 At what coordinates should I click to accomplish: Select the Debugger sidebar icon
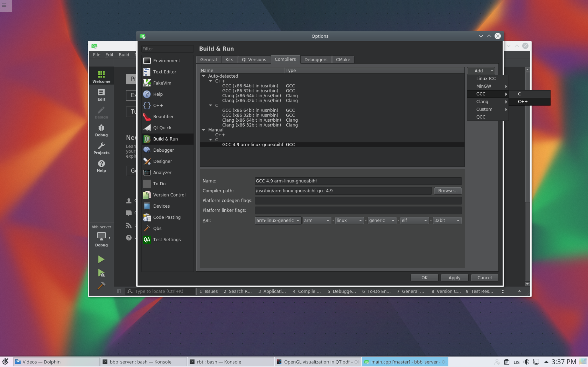tap(101, 130)
